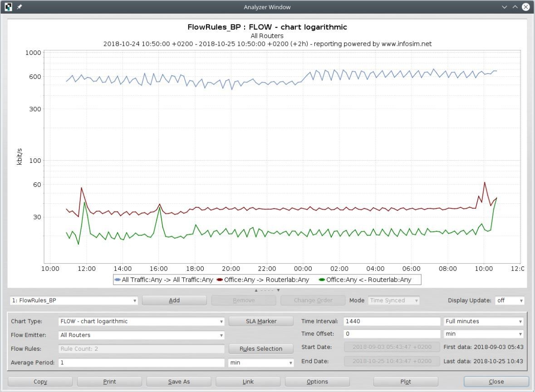Viewport: 535px width, 392px height.
Task: Click the dark red Office to Routerlab legend marker
Action: pos(220,280)
